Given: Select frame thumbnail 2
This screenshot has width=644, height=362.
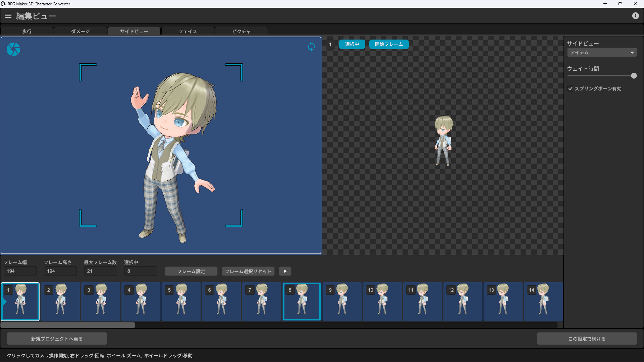Looking at the screenshot, I should [x=60, y=302].
